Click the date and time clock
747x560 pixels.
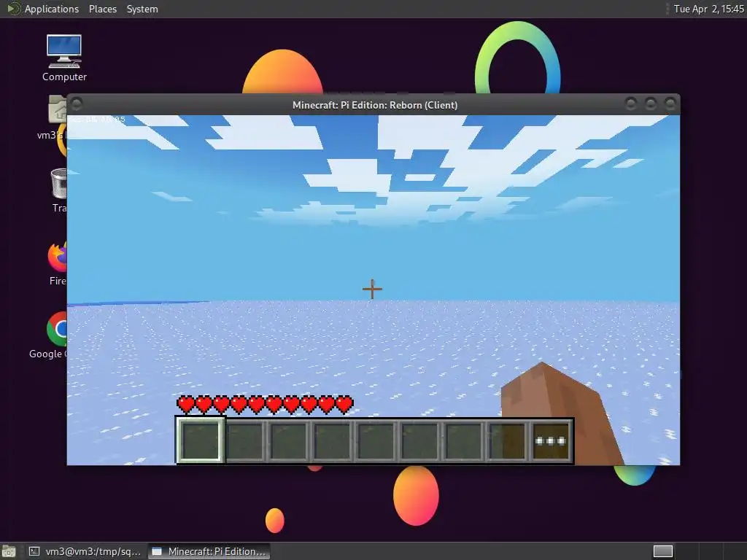[x=708, y=9]
